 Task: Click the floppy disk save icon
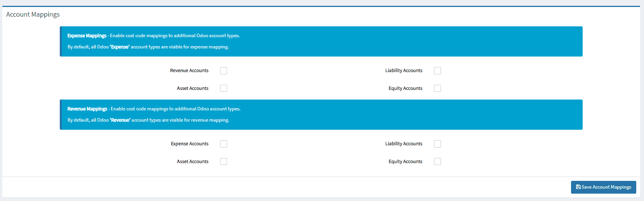pos(578,187)
